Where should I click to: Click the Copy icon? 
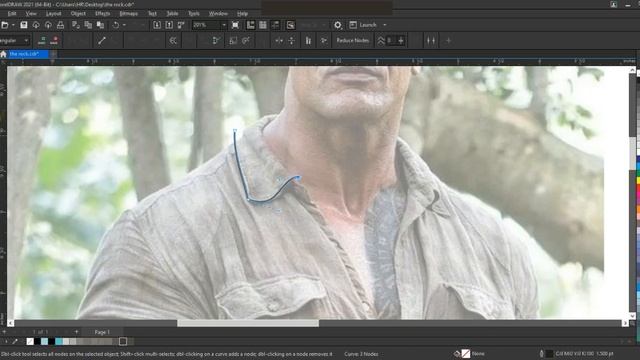click(88, 25)
